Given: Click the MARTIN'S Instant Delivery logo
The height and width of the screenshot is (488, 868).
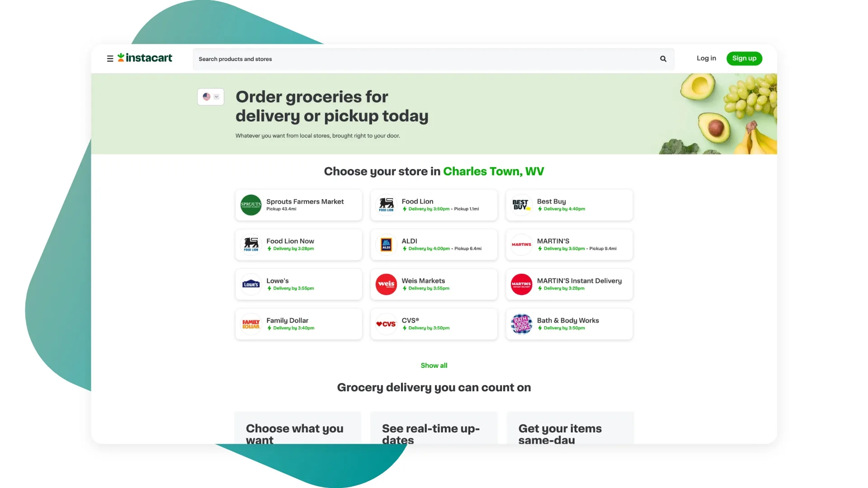Looking at the screenshot, I should coord(521,284).
